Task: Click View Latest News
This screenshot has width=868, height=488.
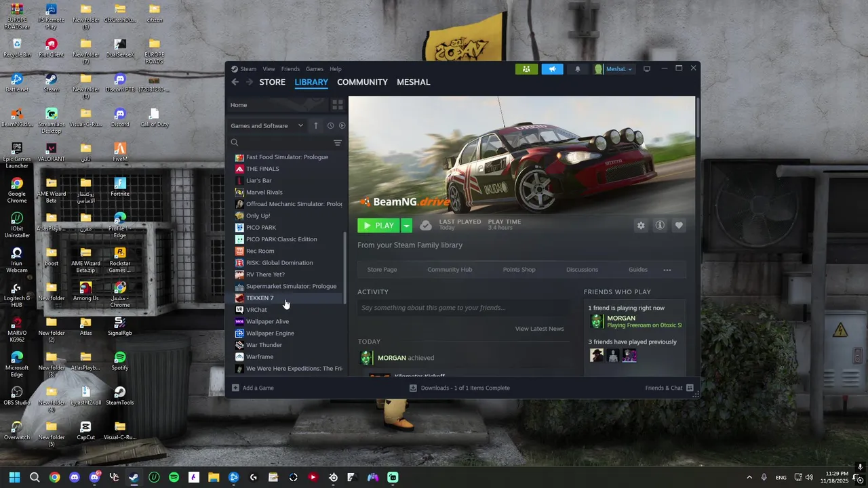Action: [x=539, y=329]
